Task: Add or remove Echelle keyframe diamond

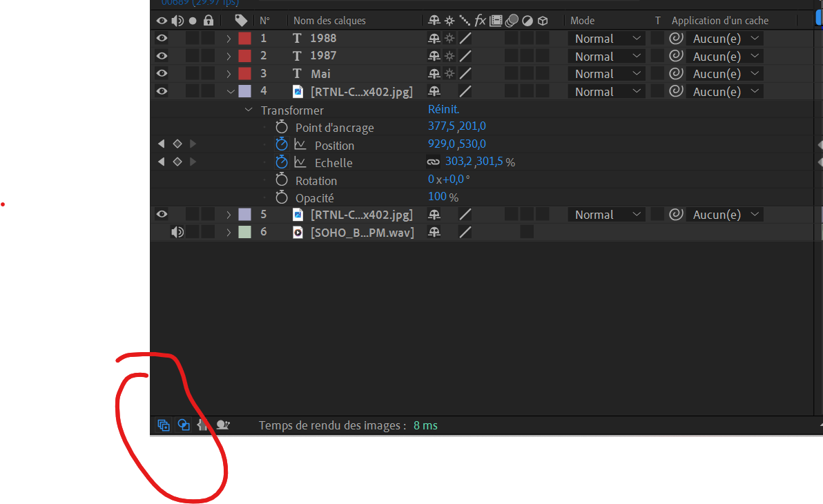Action: 177,162
